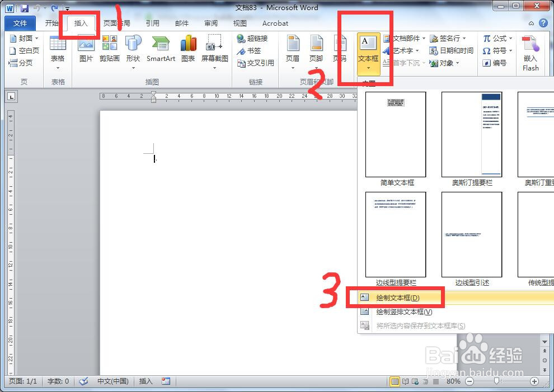The height and width of the screenshot is (392, 554).
Task: Open the SmartArt graphic tool
Action: pos(161,50)
